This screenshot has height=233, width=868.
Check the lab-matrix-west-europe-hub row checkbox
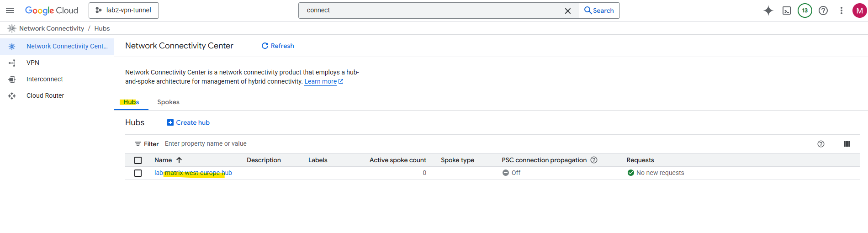pyautogui.click(x=138, y=173)
